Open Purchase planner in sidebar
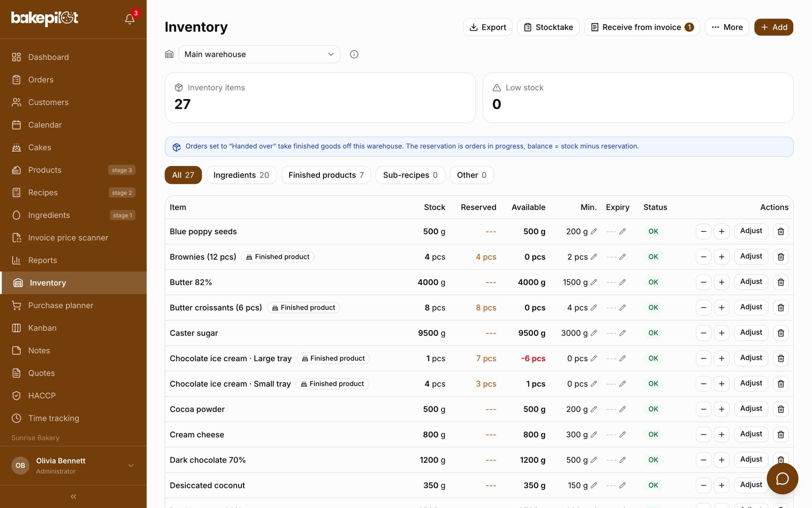 coord(73,305)
